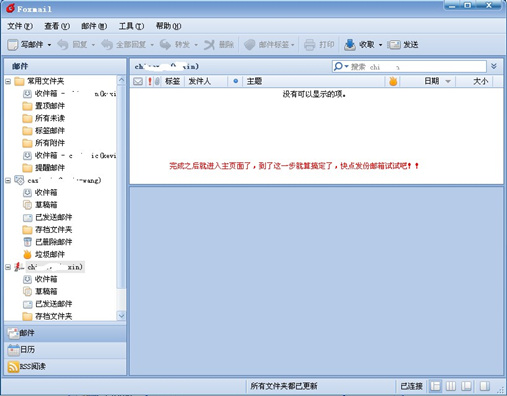Click the 打印 print icon
The width and height of the screenshot is (507, 396).
click(309, 45)
